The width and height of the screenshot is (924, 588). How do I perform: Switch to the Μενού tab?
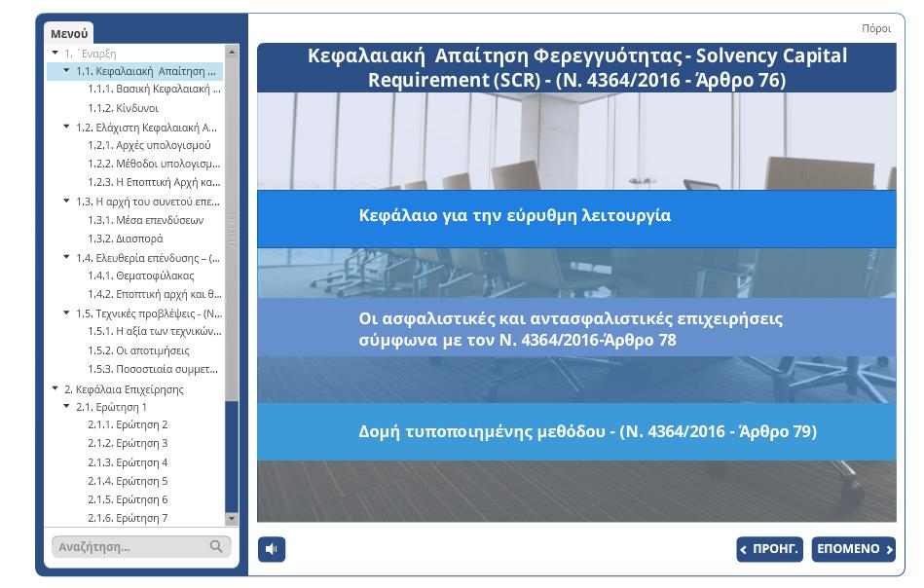[69, 33]
